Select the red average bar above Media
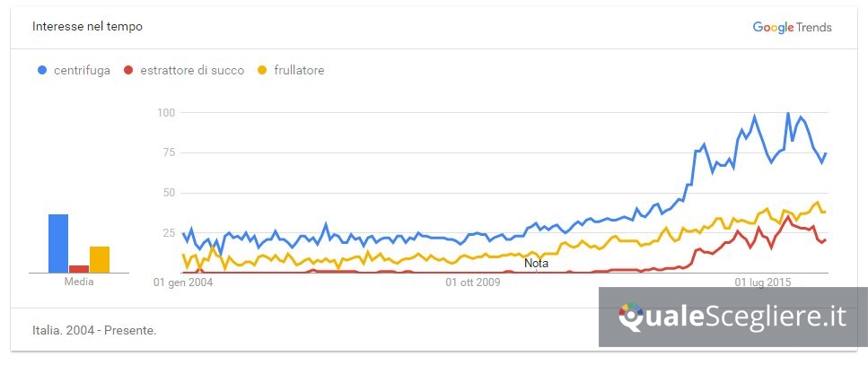 click(79, 268)
